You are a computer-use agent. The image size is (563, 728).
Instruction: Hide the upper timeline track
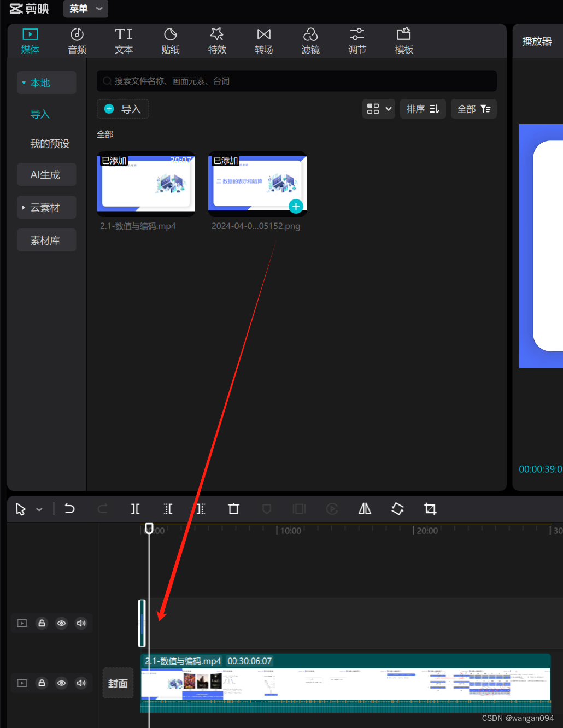[61, 623]
